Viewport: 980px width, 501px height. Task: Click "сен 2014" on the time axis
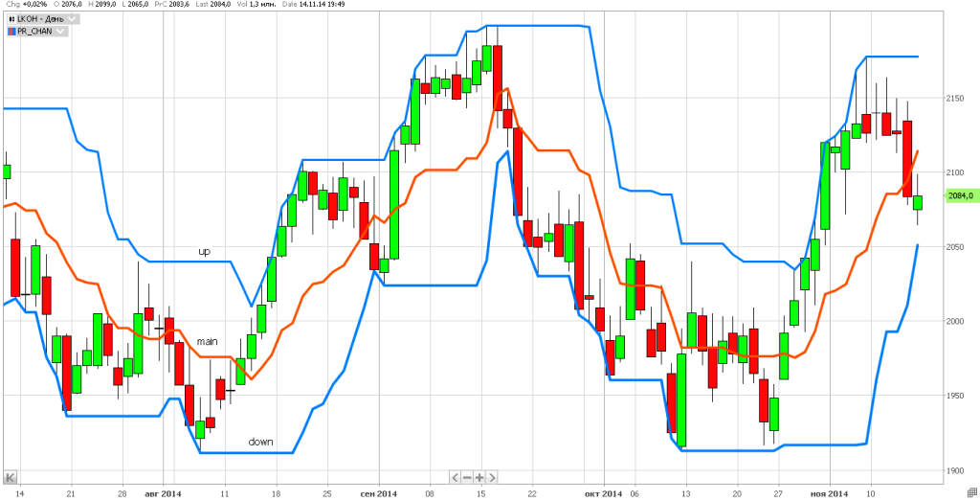coord(378,493)
